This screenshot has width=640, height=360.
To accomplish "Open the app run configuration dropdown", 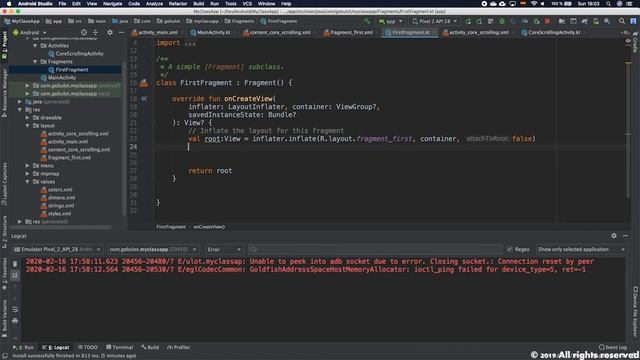I will tap(390, 21).
